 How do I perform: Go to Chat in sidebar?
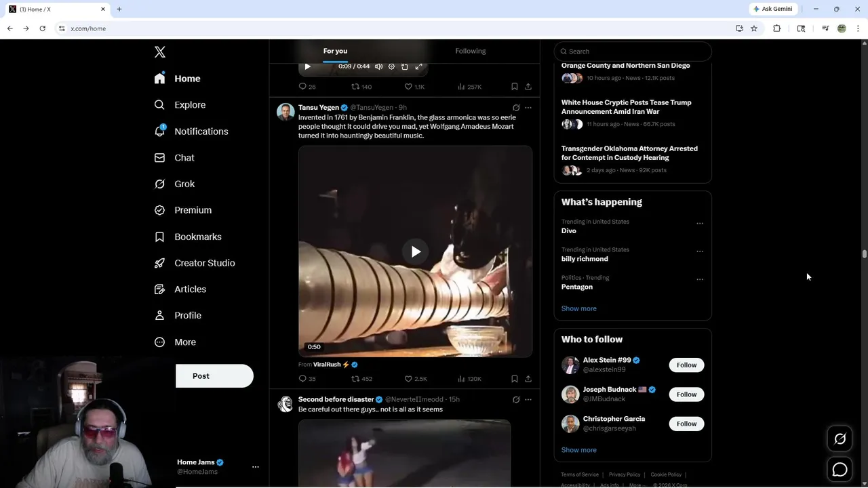[174, 158]
